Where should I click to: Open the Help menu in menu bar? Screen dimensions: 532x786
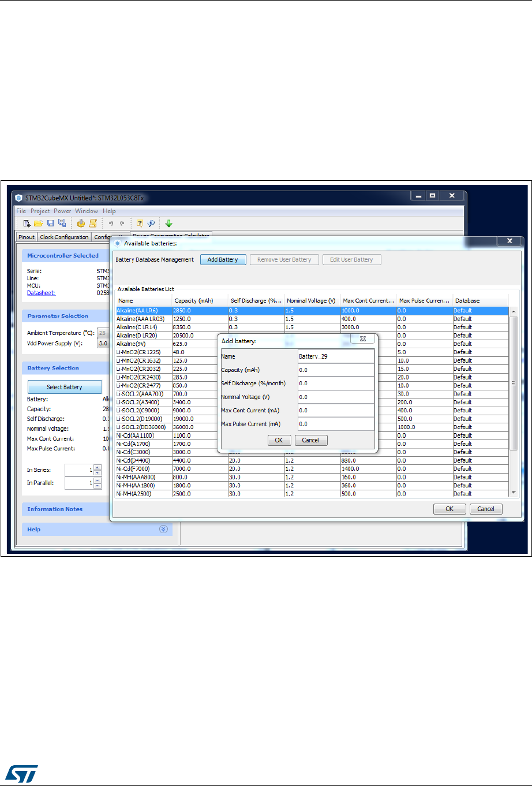coord(109,211)
